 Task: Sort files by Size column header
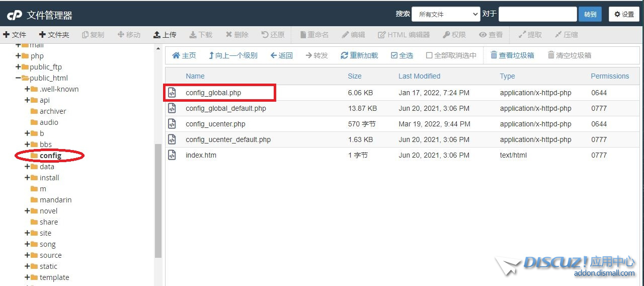coord(354,76)
